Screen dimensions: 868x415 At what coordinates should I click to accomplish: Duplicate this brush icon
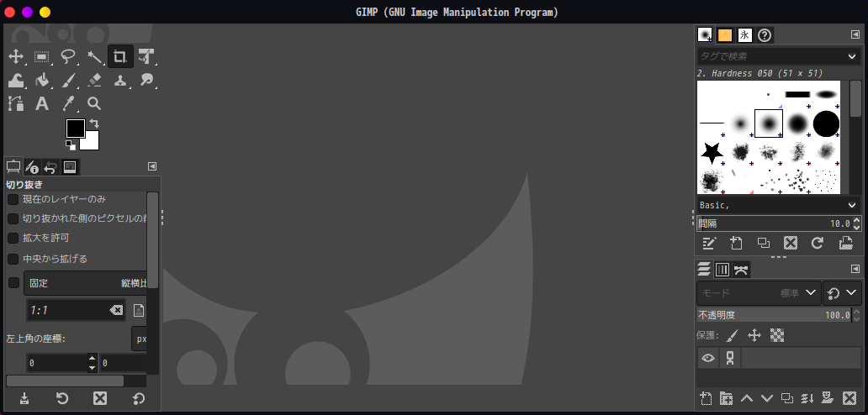[764, 243]
